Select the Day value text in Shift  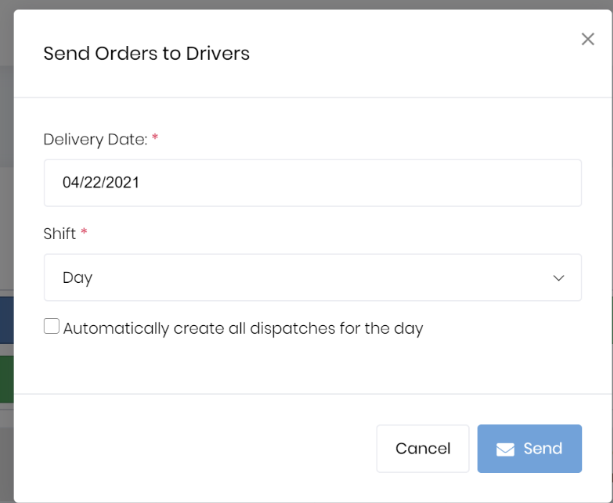pos(77,278)
